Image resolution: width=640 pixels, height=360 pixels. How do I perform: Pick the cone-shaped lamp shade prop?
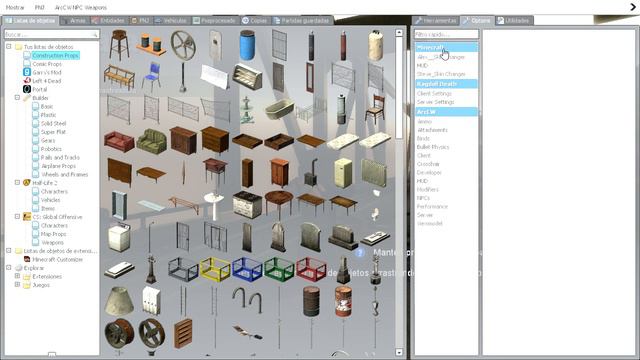pyautogui.click(x=119, y=301)
